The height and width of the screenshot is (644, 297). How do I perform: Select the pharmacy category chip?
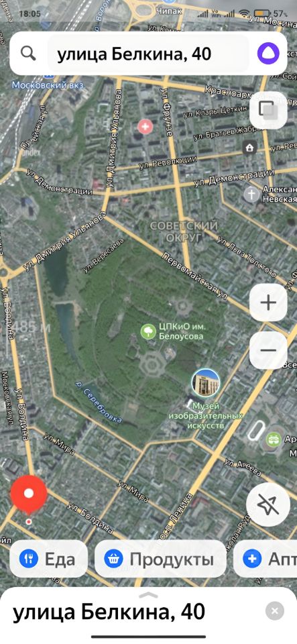(x=265, y=559)
